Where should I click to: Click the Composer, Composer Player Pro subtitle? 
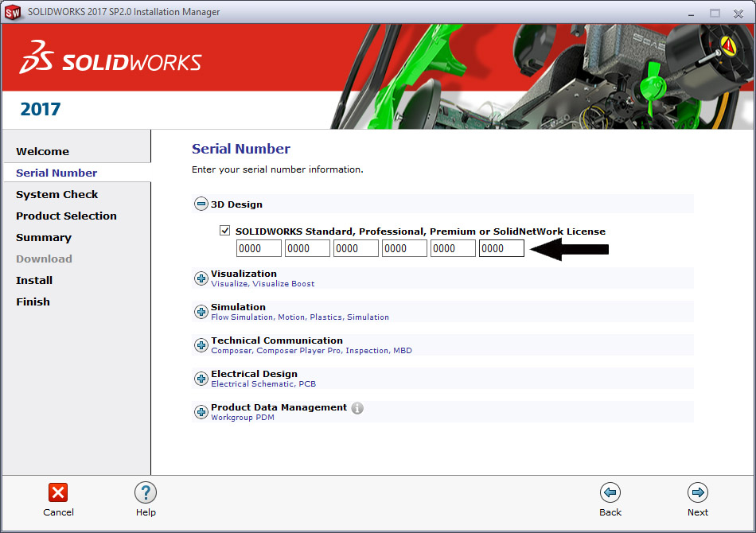pos(311,350)
